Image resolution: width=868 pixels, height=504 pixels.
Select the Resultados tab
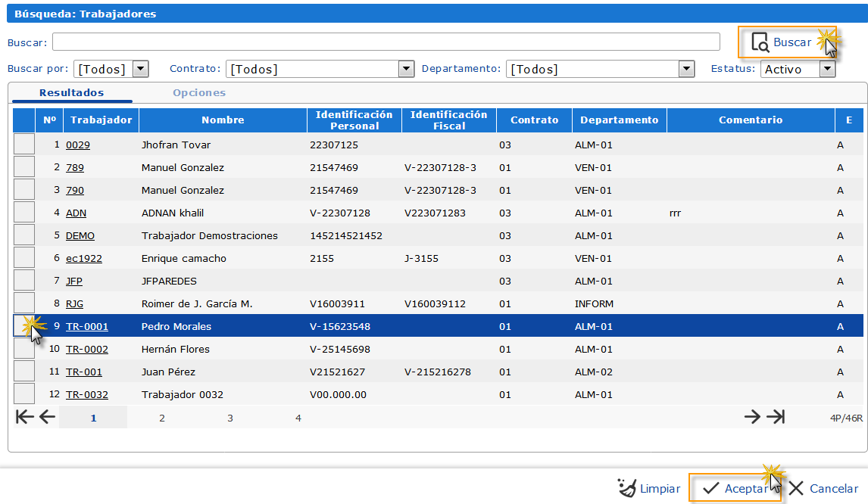coord(72,93)
